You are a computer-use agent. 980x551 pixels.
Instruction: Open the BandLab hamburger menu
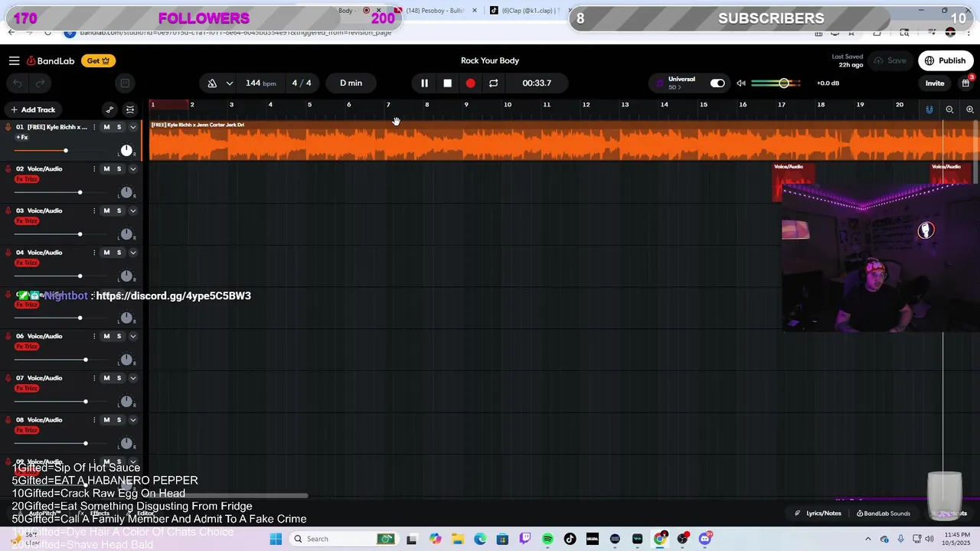click(x=14, y=60)
